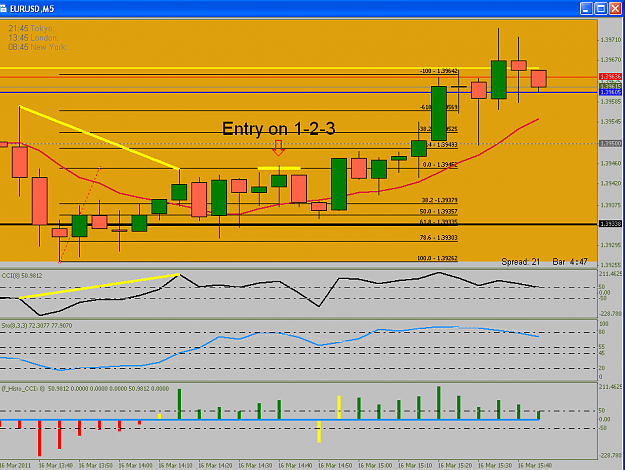Screen dimensions: 625x470
Task: Click the 1.39710 price scale value
Action: (x=611, y=40)
